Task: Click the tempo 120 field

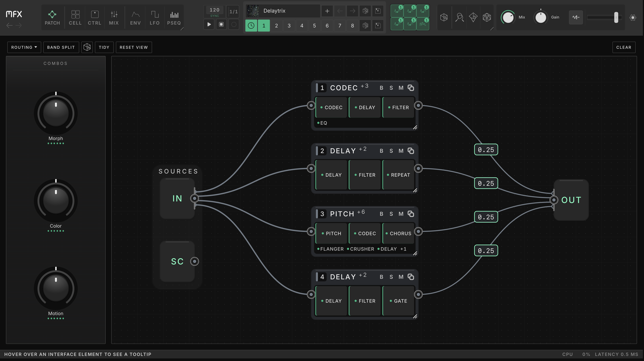Action: (215, 10)
